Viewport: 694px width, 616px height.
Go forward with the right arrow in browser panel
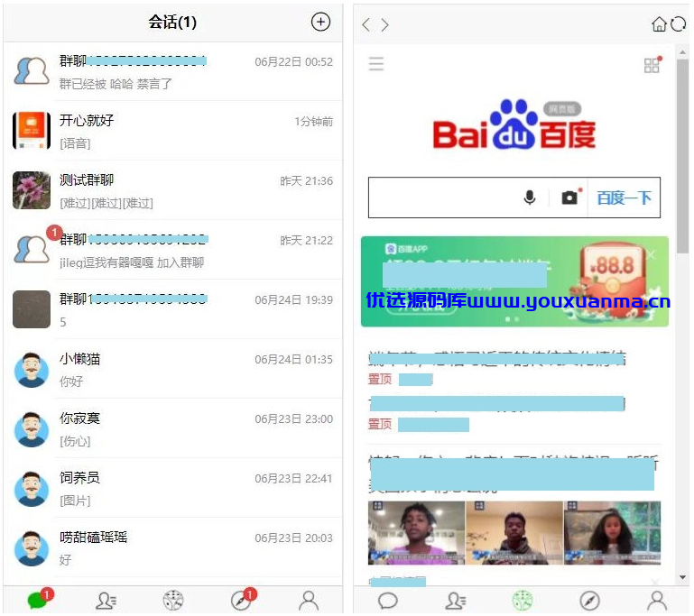coord(384,24)
